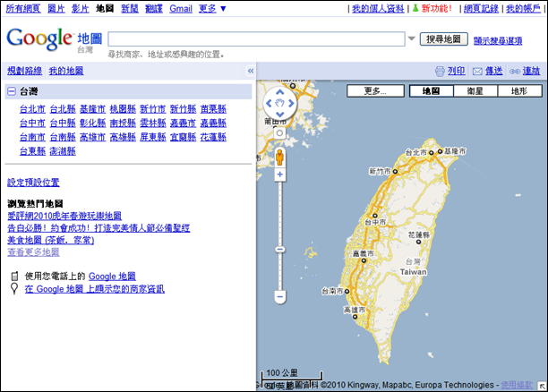The height and width of the screenshot is (392, 548).
Task: Click the envelope icon beside 傳送
Action: [x=477, y=72]
